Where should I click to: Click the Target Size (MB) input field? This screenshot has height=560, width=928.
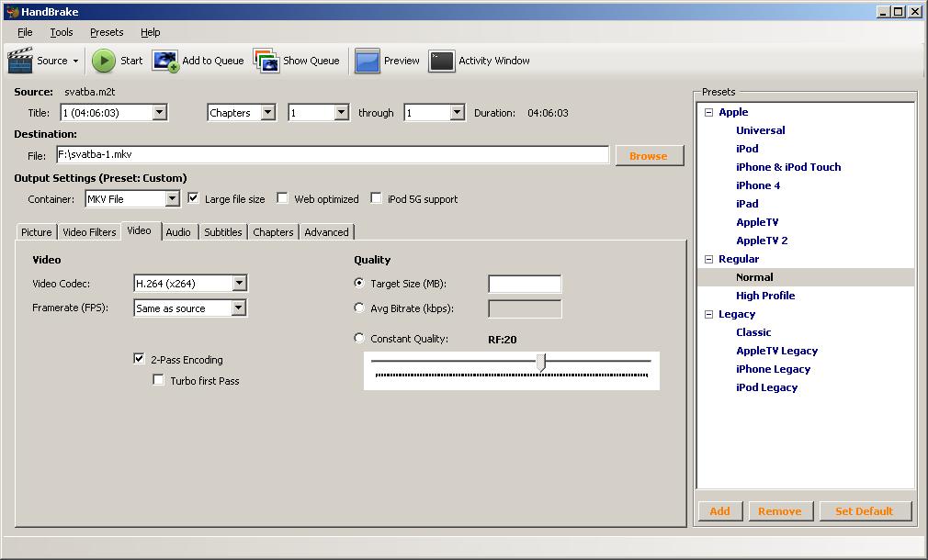(x=524, y=284)
